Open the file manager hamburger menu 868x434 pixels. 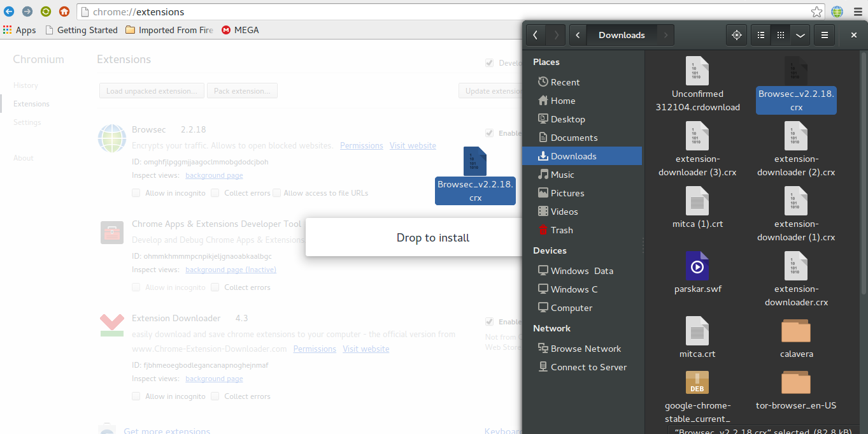pos(824,35)
